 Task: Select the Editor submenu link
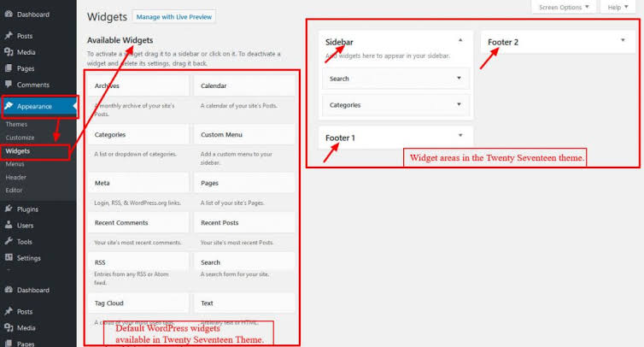point(14,190)
